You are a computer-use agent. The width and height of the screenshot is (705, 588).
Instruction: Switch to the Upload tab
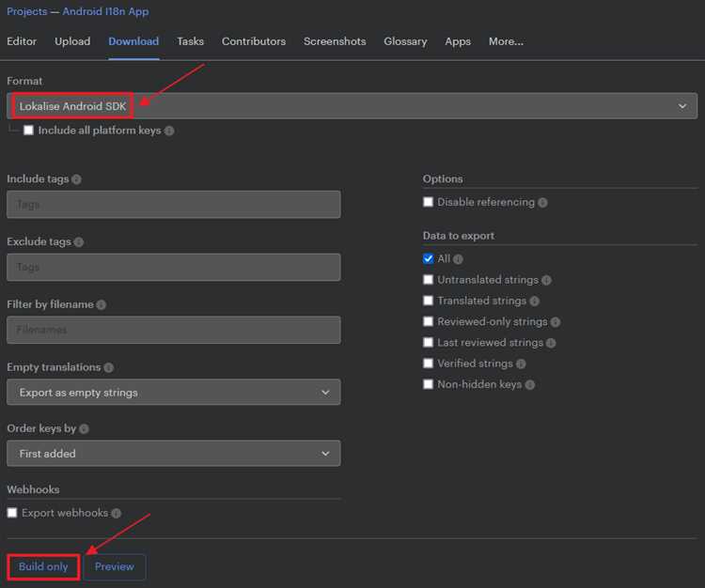(x=72, y=41)
